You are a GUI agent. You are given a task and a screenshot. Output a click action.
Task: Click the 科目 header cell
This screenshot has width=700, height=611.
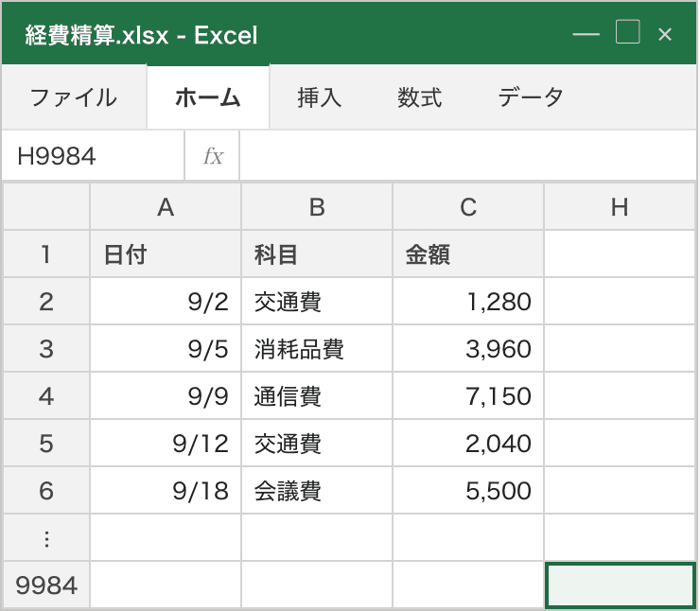317,253
